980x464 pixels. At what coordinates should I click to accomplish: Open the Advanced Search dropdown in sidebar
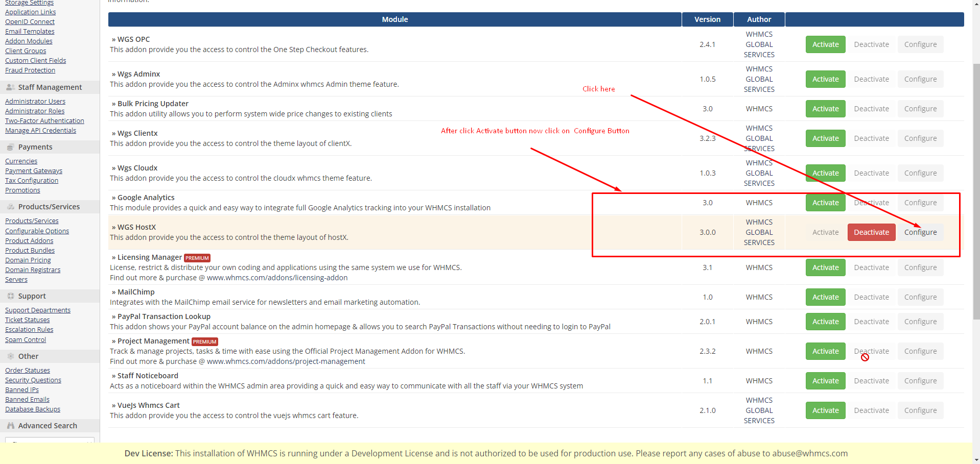(x=50, y=441)
